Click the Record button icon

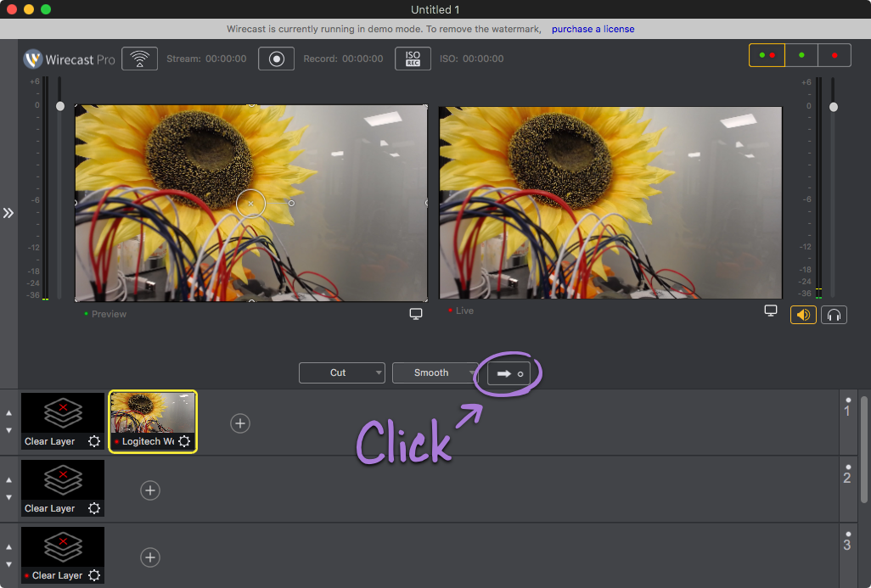tap(276, 59)
